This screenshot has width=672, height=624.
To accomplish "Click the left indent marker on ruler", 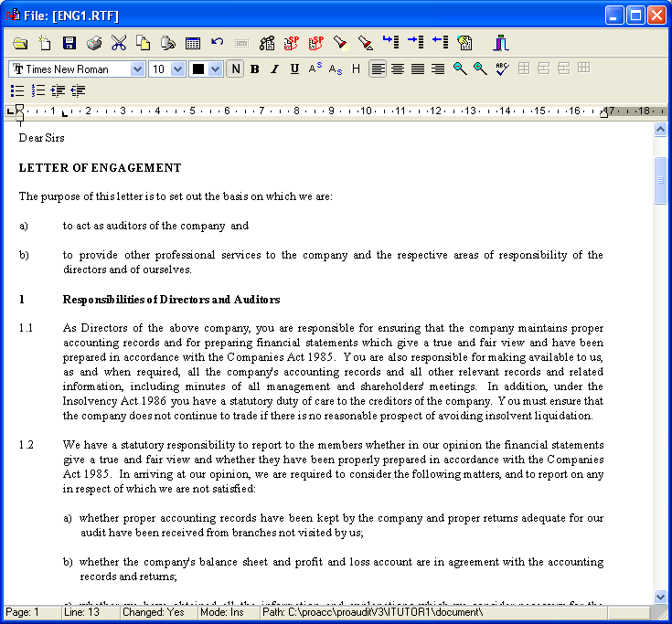I will click(19, 112).
